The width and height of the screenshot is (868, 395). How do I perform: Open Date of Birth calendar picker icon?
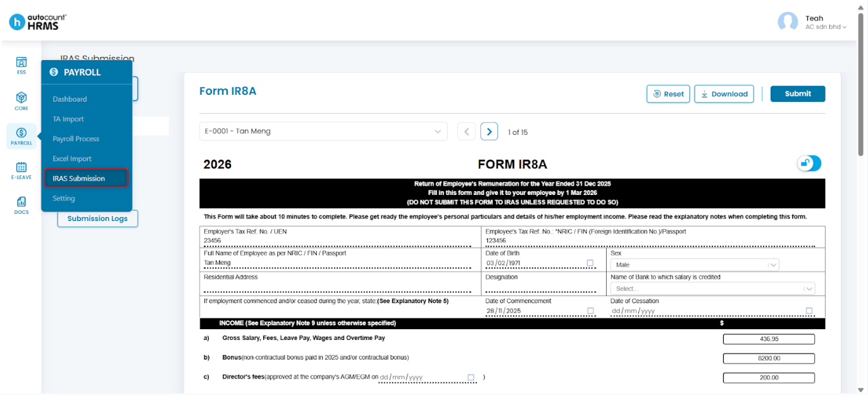coord(590,263)
